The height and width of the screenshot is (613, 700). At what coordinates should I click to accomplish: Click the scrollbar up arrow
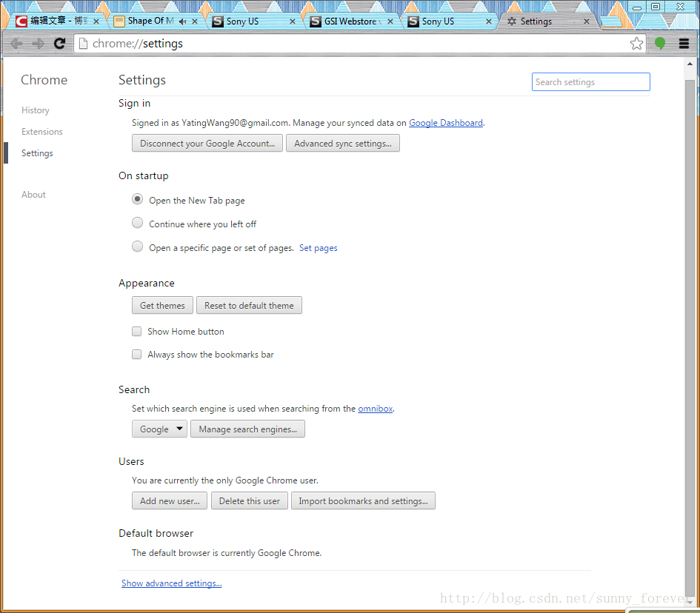point(690,64)
